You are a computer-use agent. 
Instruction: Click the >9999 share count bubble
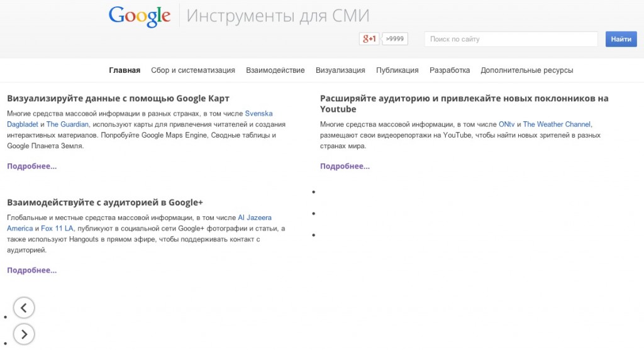[395, 39]
